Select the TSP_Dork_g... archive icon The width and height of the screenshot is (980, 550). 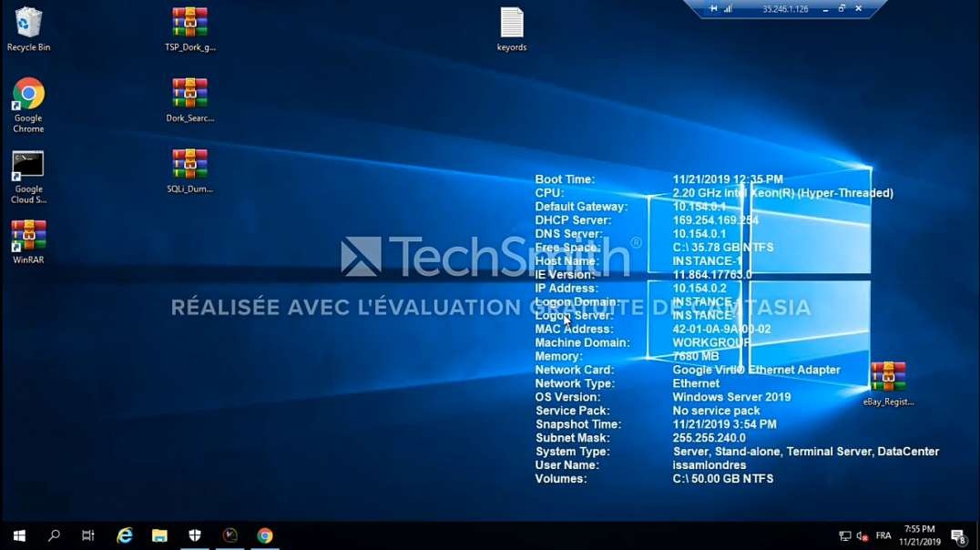coord(190,29)
